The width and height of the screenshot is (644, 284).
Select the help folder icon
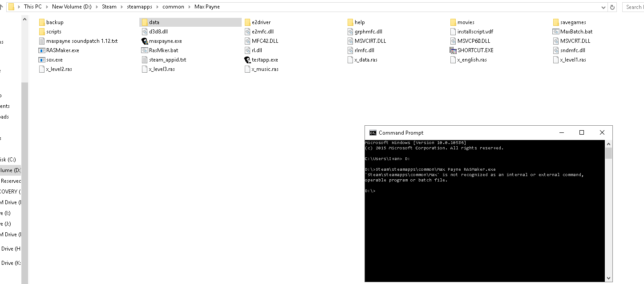pyautogui.click(x=350, y=22)
